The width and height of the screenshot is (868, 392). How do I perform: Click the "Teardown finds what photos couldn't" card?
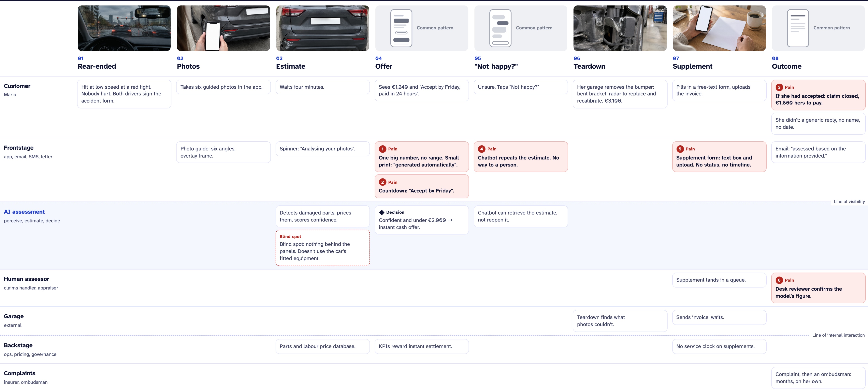click(620, 321)
